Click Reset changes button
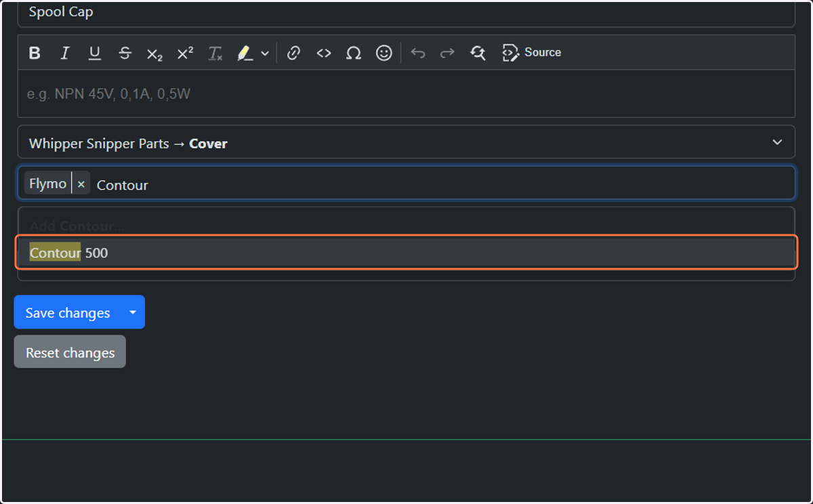The width and height of the screenshot is (813, 504). [70, 352]
